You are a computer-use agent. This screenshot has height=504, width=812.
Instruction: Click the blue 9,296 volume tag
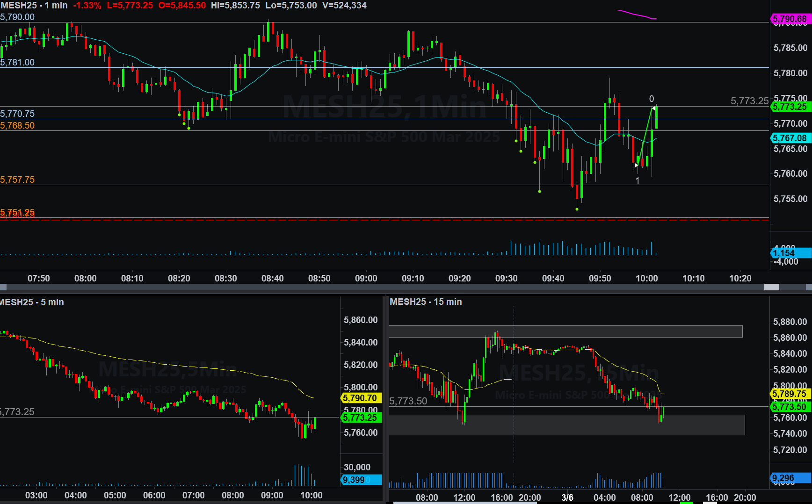point(790,478)
